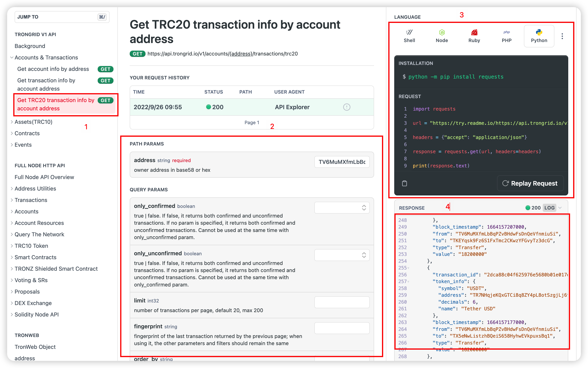Collapse the Accounts & Transactions section
This screenshot has width=588, height=368.
(x=12, y=58)
